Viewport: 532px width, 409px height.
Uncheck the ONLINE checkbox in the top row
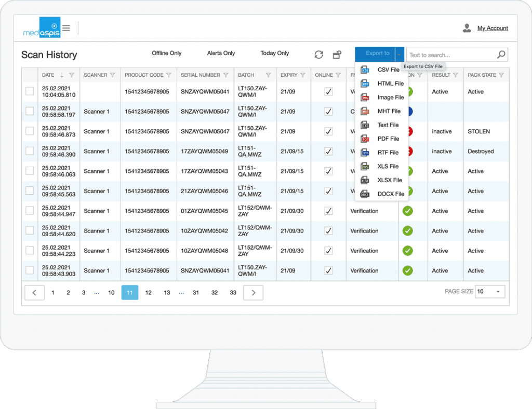(x=328, y=91)
